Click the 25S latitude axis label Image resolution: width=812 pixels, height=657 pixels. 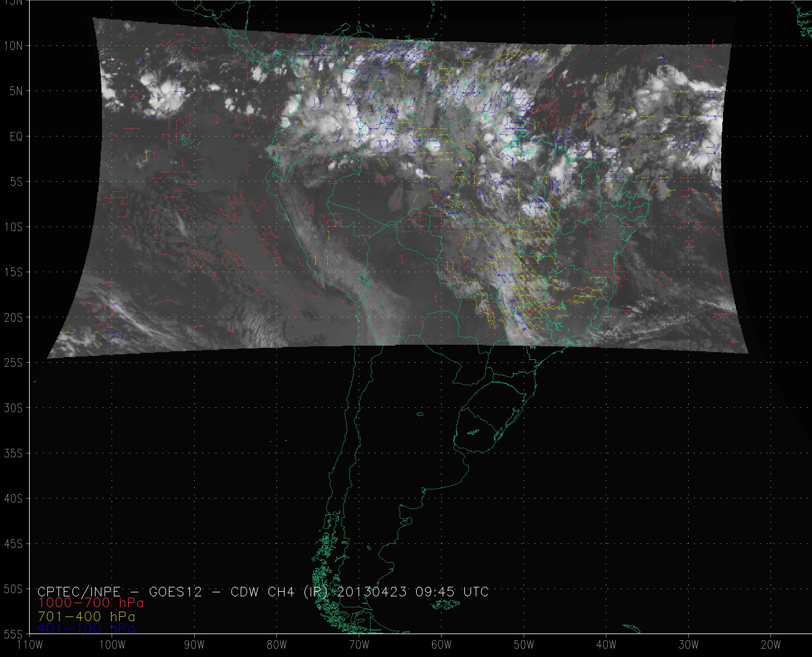tap(13, 363)
